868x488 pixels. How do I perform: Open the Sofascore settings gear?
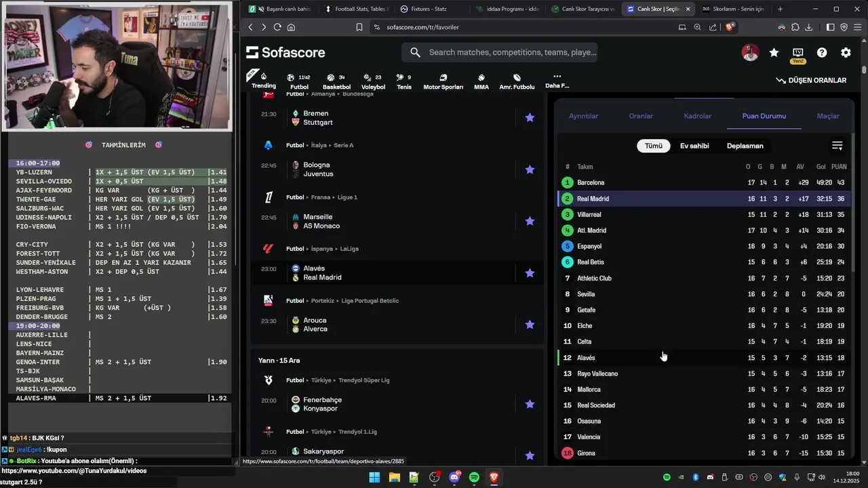tap(846, 52)
